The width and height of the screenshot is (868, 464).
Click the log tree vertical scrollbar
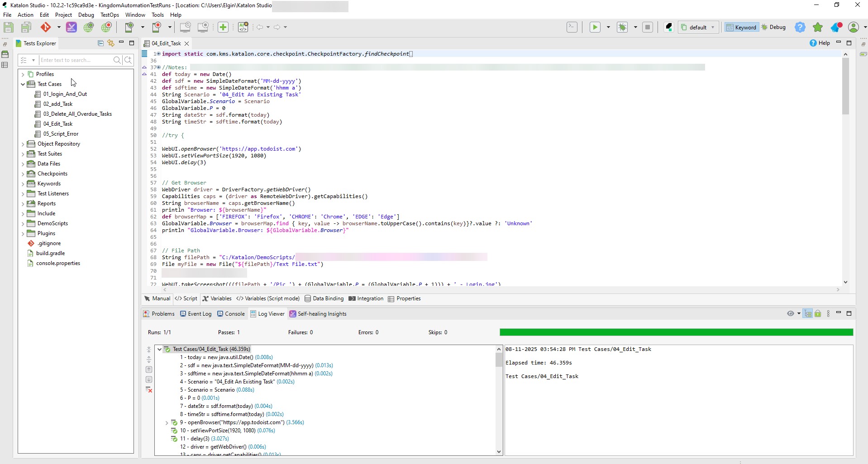[x=499, y=360]
